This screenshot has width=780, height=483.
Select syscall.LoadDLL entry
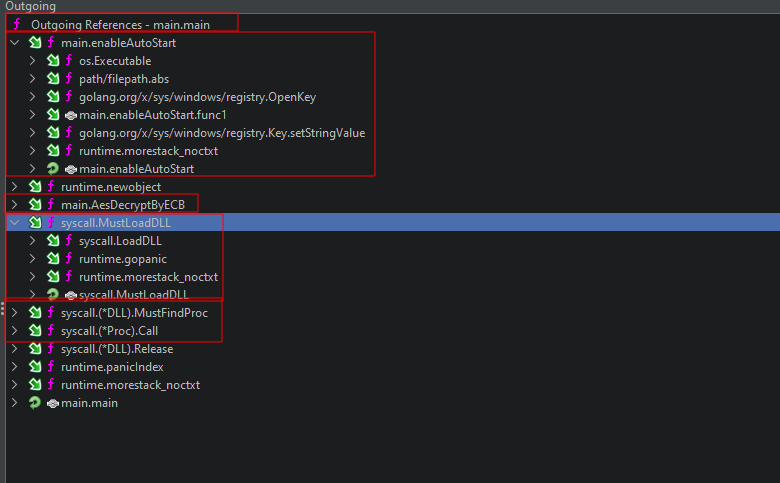pos(120,241)
